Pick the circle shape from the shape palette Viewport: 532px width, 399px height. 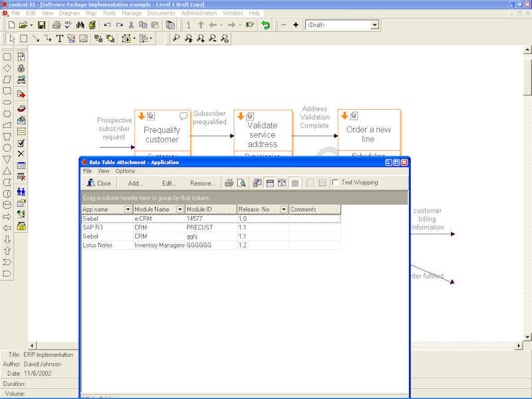click(x=7, y=148)
